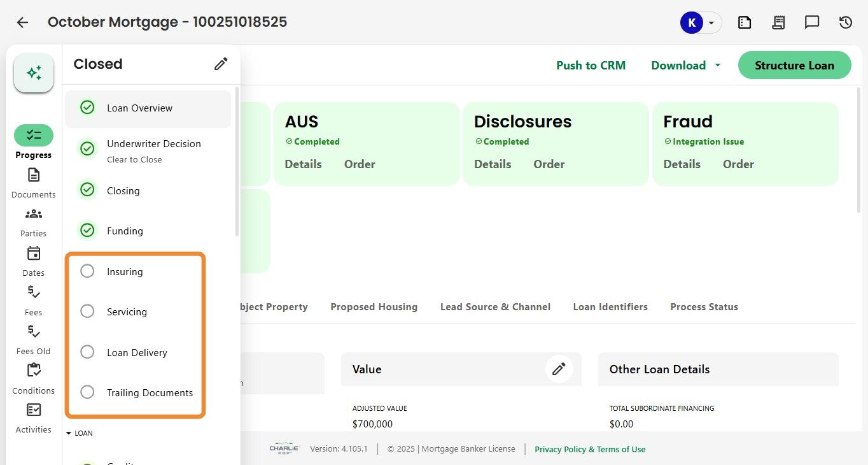Open the user K account dropdown

(701, 23)
